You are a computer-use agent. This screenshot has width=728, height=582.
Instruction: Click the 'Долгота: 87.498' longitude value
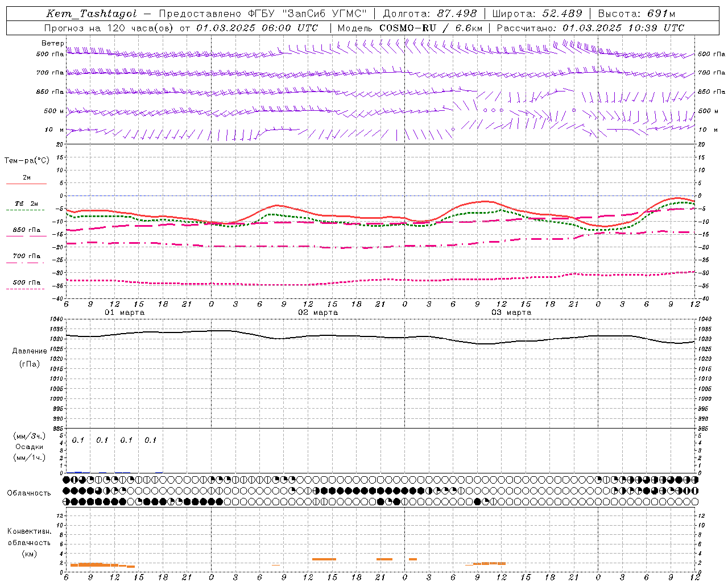click(430, 14)
